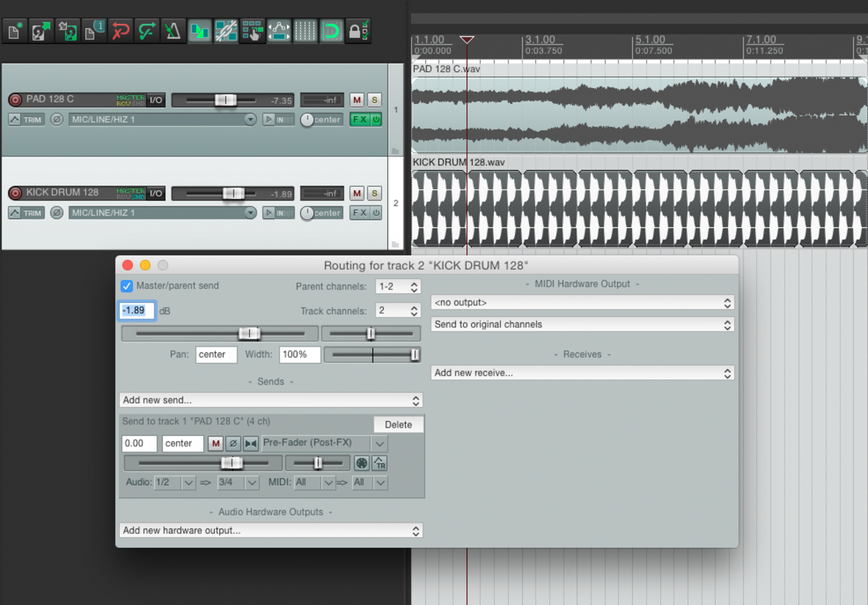Mute the send to track 1 in routing
Screen dimensions: 868x605
(215, 444)
